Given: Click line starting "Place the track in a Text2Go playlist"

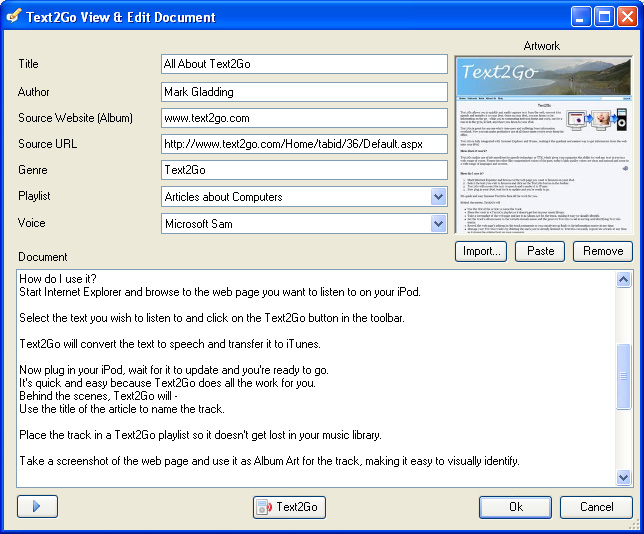Looking at the screenshot, I should tap(200, 435).
